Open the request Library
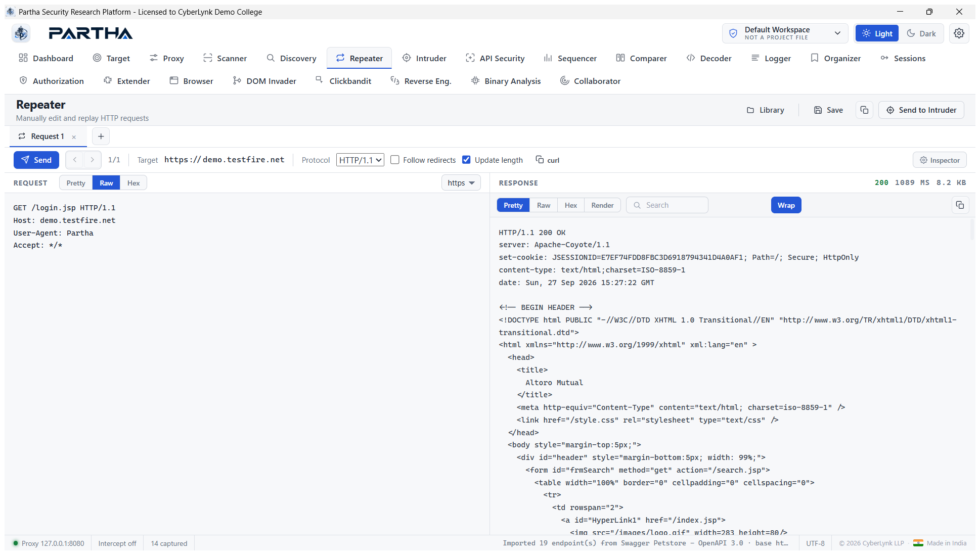980x555 pixels. (766, 110)
